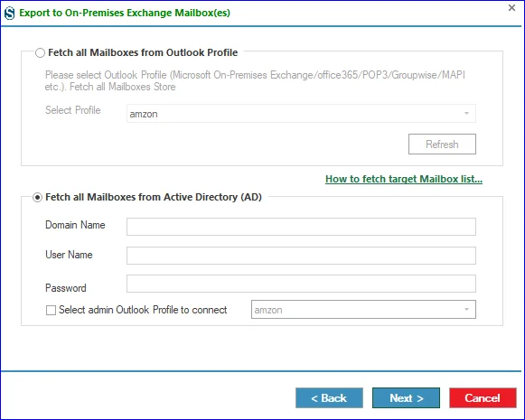The height and width of the screenshot is (420, 525).
Task: Click the Refresh button
Action: tap(442, 145)
